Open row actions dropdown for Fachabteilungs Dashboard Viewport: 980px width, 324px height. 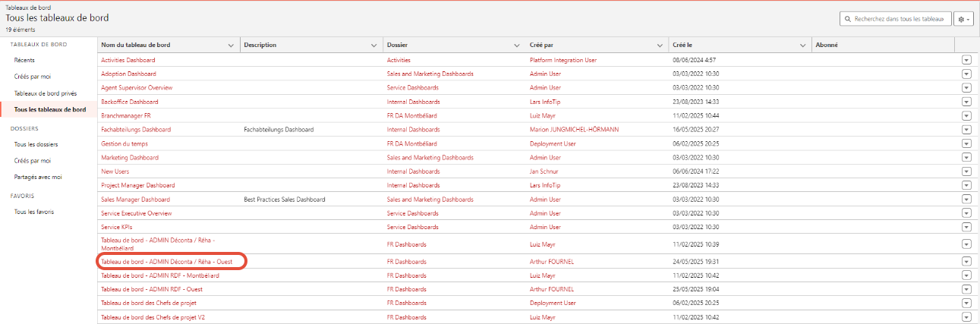966,130
